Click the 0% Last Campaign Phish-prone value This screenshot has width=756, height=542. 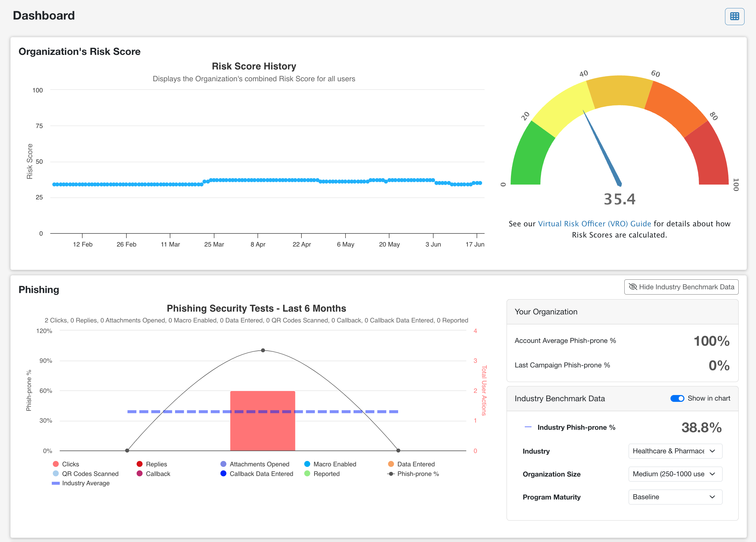719,366
